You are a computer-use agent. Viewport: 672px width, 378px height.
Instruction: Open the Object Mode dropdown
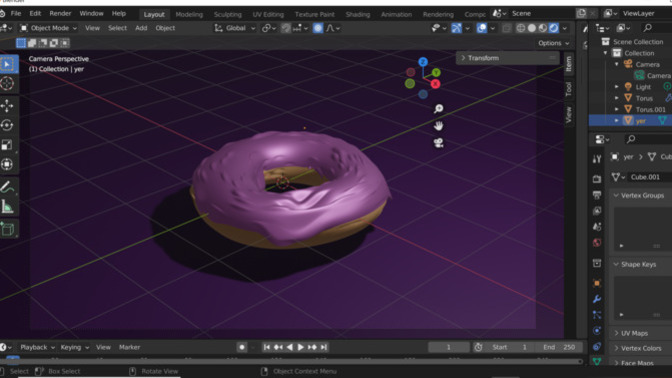click(x=48, y=28)
